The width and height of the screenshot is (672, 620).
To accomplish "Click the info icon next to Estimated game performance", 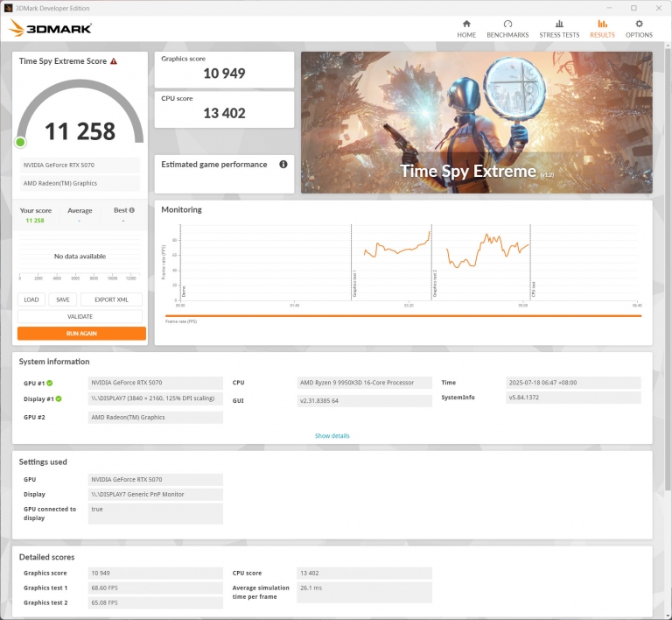I will pyautogui.click(x=283, y=165).
